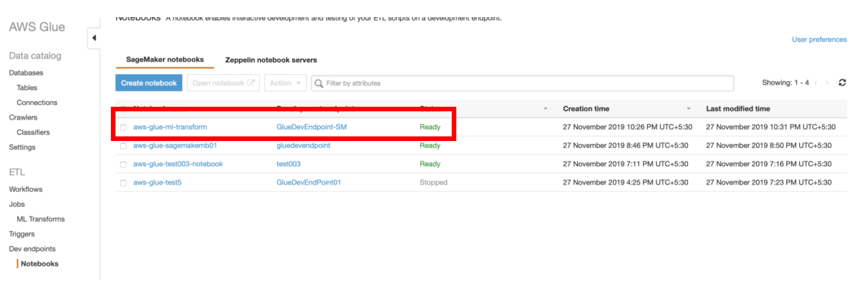Click the search magnifier icon in filter
Viewport: 868px width, 290px height.
[x=319, y=83]
